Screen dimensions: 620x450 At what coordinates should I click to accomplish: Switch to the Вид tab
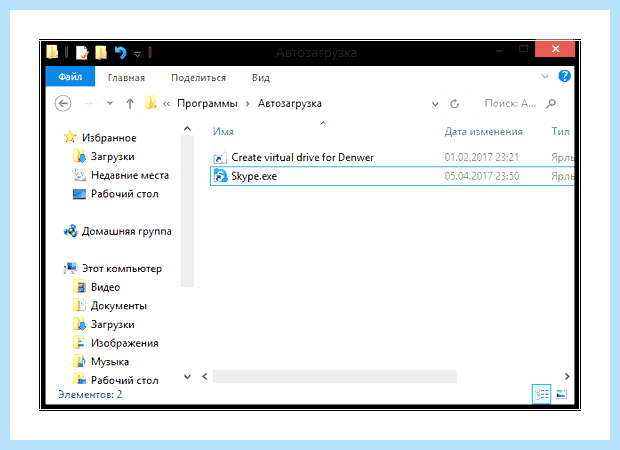(261, 78)
